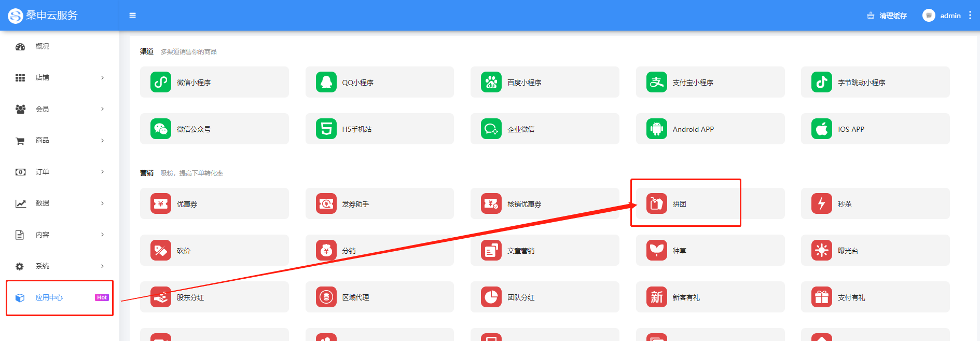Open the 曝光台 icon
This screenshot has height=341, width=980.
(x=822, y=250)
